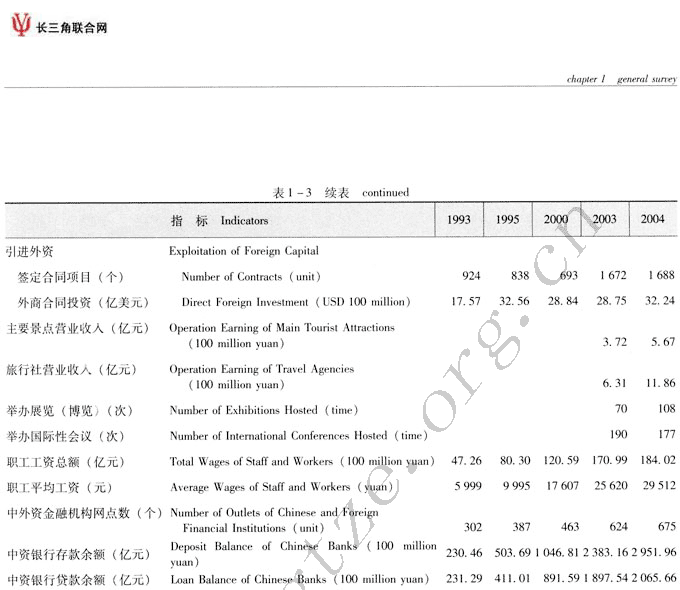
Task: Click value 302 for Financial Institutions outlets
Action: [473, 527]
